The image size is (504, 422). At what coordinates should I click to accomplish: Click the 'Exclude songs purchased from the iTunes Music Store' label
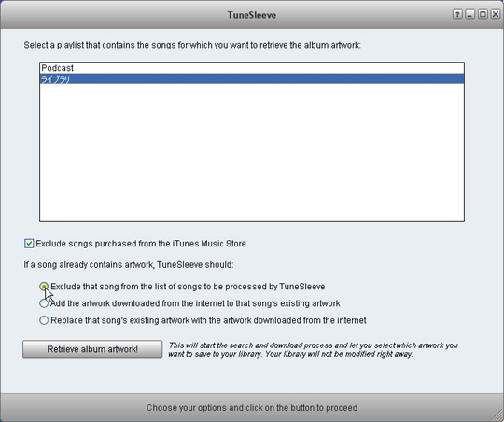pos(141,244)
